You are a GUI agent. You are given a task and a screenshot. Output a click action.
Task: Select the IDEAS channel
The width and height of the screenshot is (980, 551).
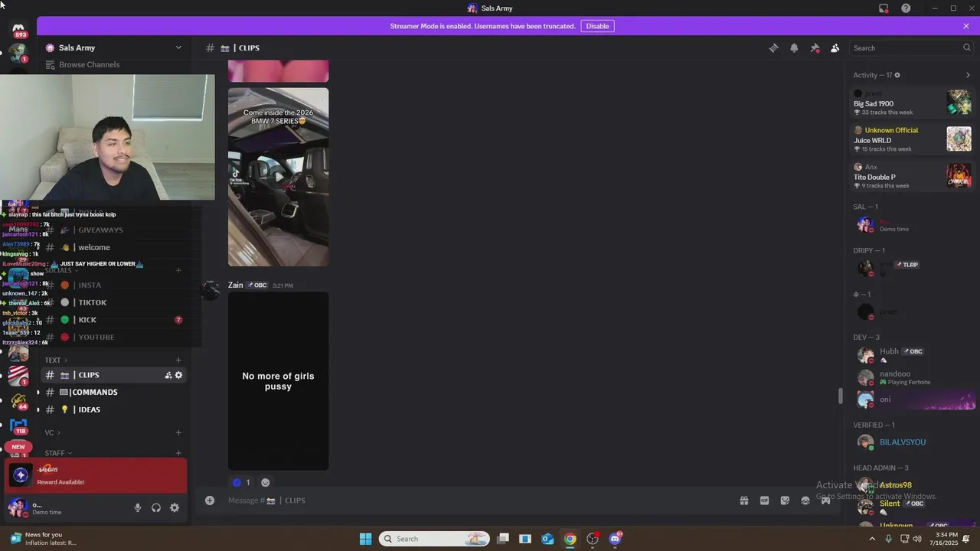[x=113, y=409]
